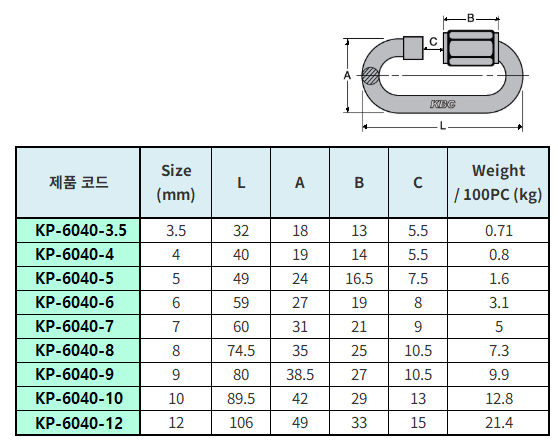Screen dimensions: 558x443
Task: Select product code KP-6040-7
Action: (74, 326)
